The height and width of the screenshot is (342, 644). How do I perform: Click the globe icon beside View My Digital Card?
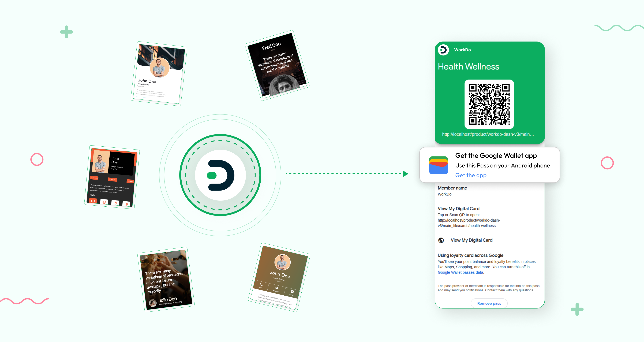click(x=441, y=240)
